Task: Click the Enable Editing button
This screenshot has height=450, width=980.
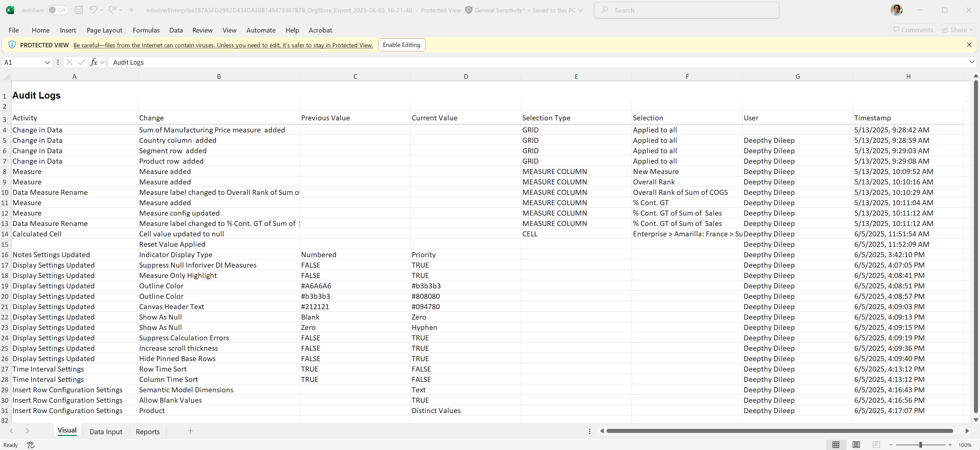Action: point(401,45)
